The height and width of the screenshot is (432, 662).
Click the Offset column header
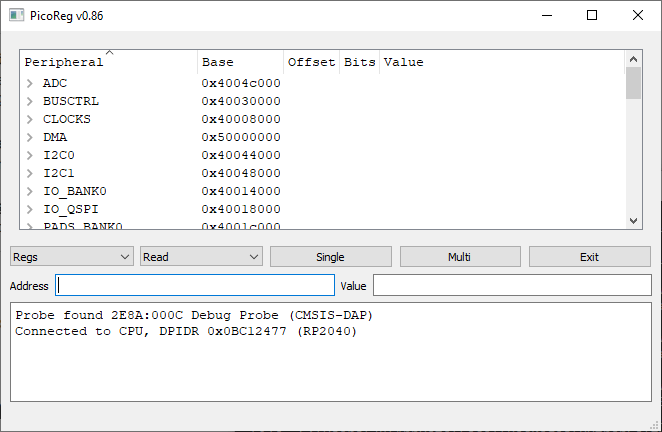pyautogui.click(x=311, y=62)
